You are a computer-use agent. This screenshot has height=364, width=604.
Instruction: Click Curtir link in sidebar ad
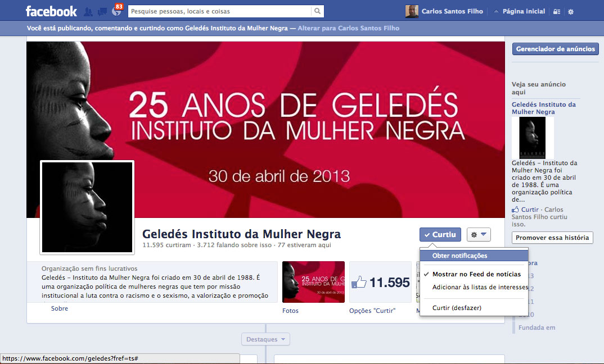pyautogui.click(x=530, y=210)
